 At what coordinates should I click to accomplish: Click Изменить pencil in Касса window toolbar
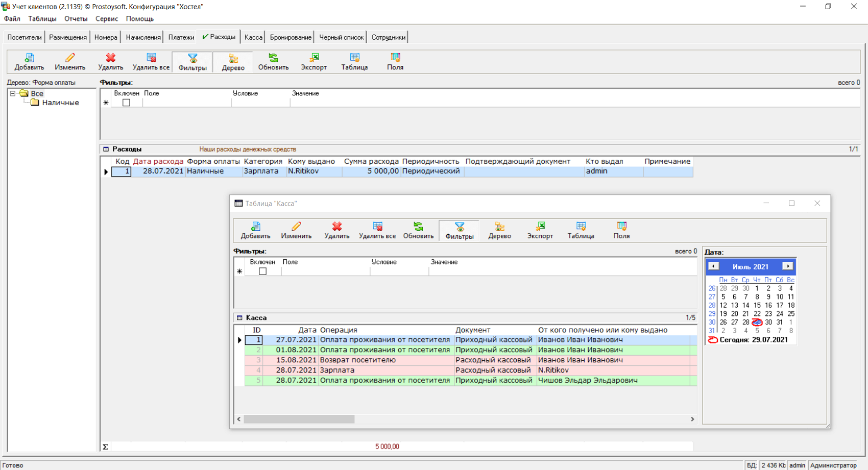pos(296,230)
